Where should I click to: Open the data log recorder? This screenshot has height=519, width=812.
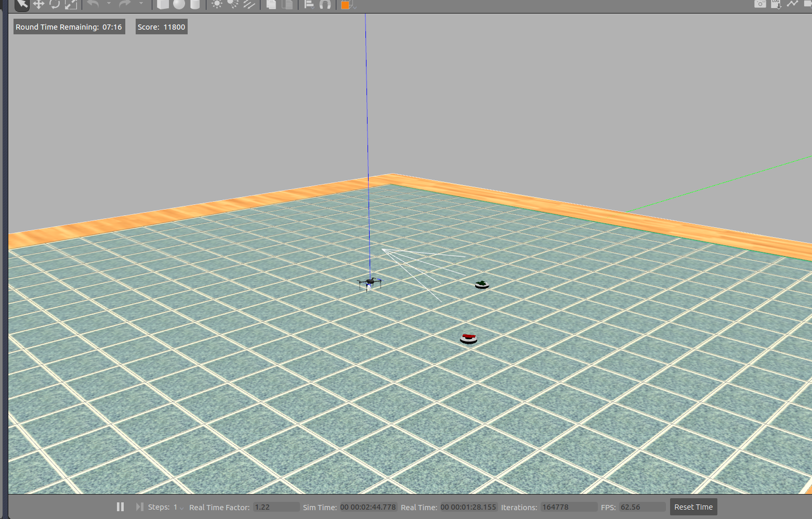(x=776, y=4)
